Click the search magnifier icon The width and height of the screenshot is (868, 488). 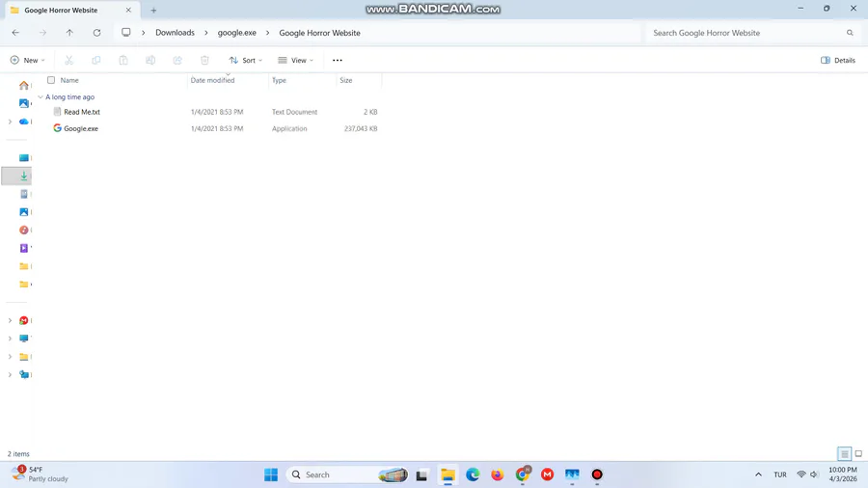850,33
